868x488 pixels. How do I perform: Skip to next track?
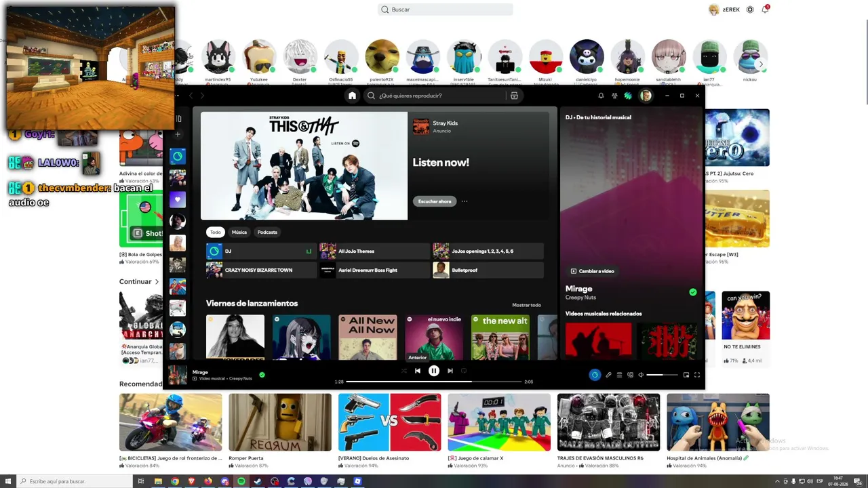click(x=450, y=371)
